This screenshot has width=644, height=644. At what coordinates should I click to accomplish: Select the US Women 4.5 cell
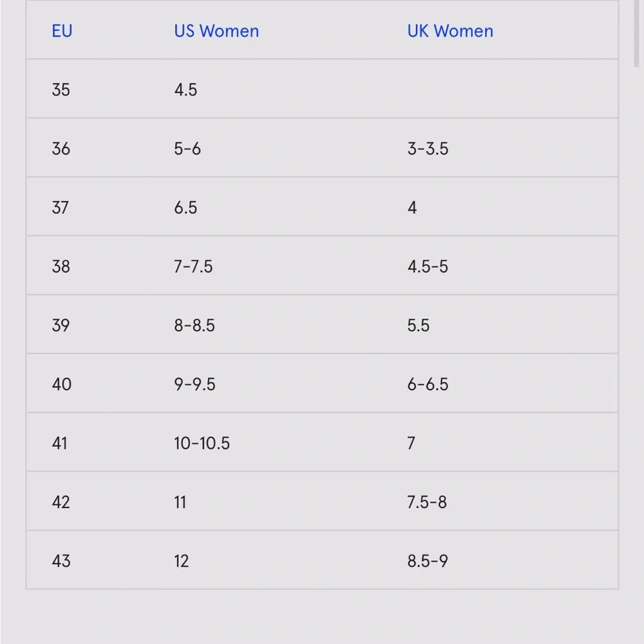(x=185, y=90)
